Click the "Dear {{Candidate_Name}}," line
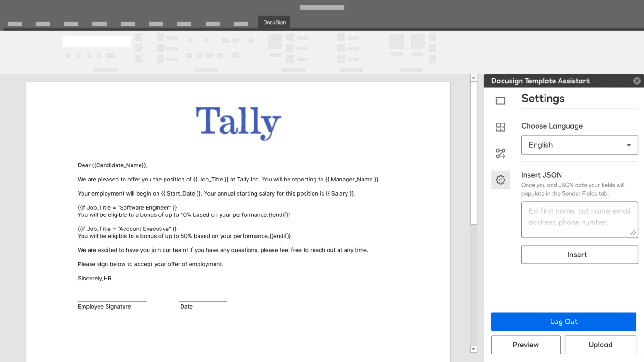 (113, 165)
